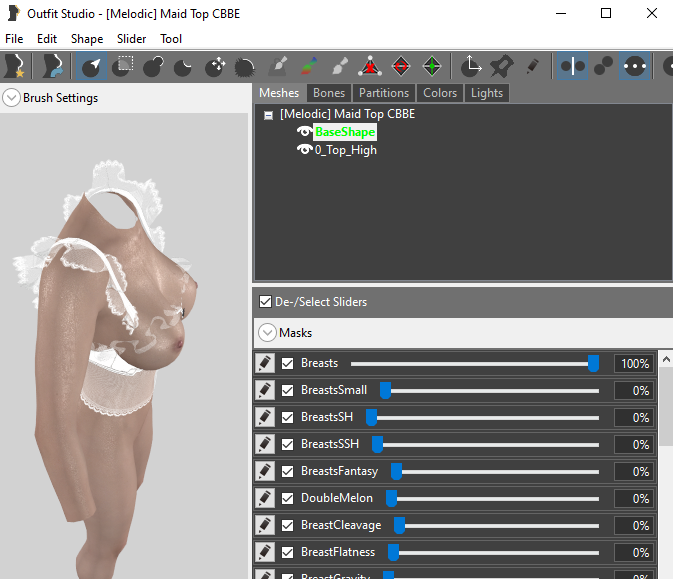Switch to the Colors tab

coord(440,93)
